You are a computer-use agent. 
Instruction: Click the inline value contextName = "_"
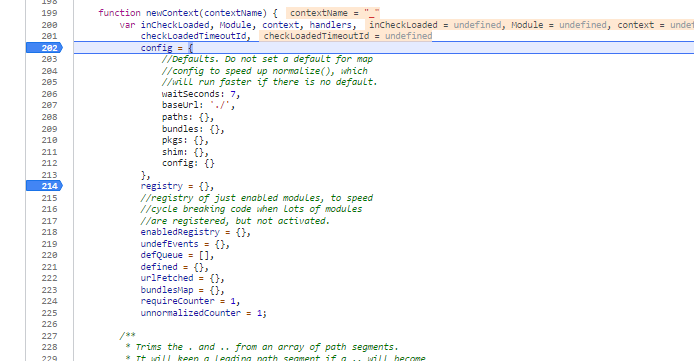332,13
